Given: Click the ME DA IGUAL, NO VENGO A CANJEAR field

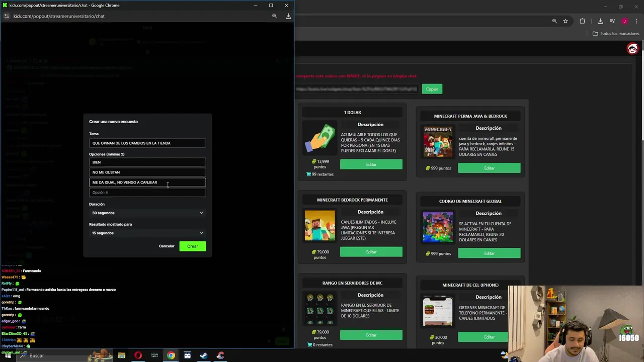Looking at the screenshot, I should [147, 183].
